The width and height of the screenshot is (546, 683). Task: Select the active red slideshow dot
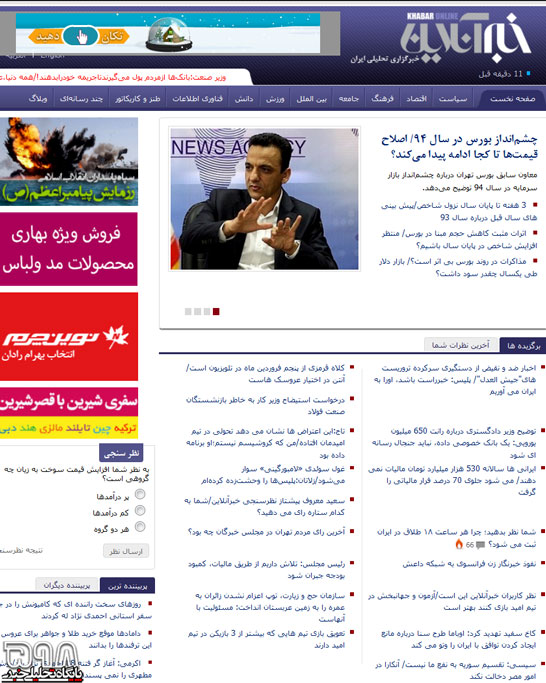216,311
